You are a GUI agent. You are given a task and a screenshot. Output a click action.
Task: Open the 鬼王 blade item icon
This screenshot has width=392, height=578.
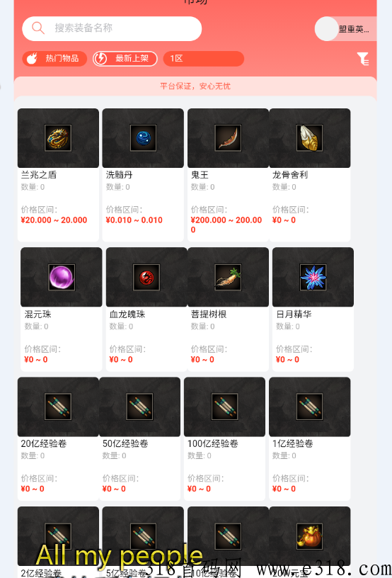229,138
